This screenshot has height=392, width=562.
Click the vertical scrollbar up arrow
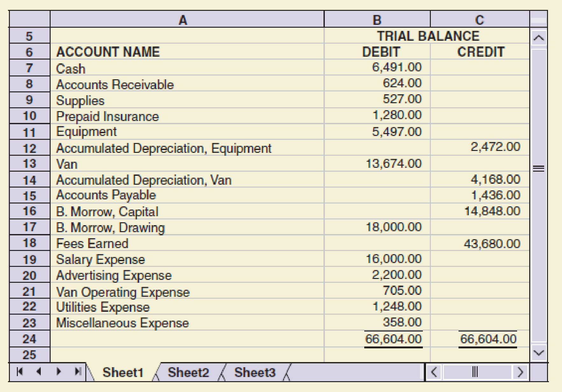538,38
